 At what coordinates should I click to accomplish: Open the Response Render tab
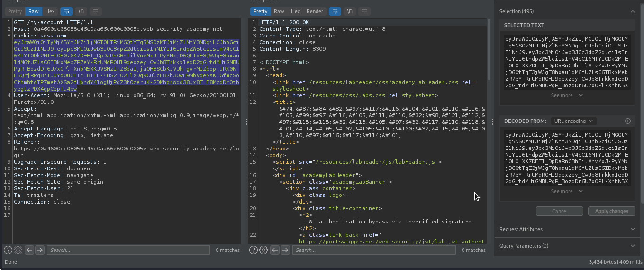315,11
